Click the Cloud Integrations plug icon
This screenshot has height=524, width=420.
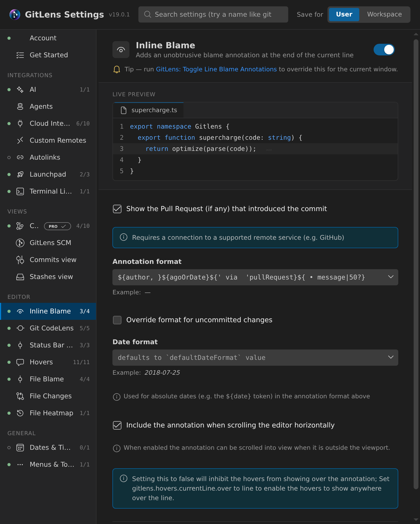tap(20, 124)
